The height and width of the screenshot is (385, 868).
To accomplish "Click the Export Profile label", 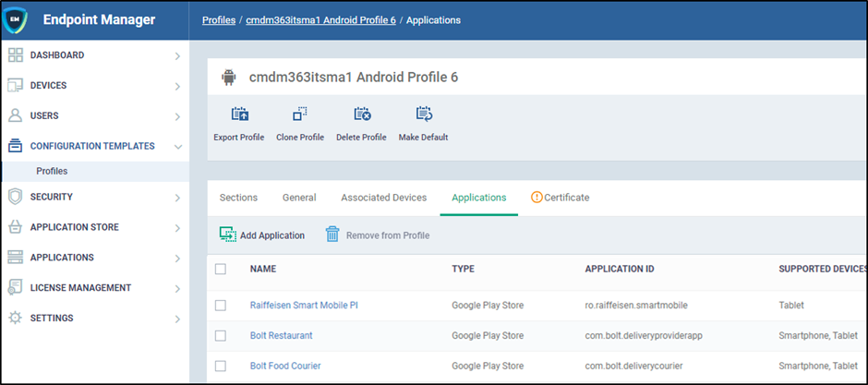I will coord(239,138).
